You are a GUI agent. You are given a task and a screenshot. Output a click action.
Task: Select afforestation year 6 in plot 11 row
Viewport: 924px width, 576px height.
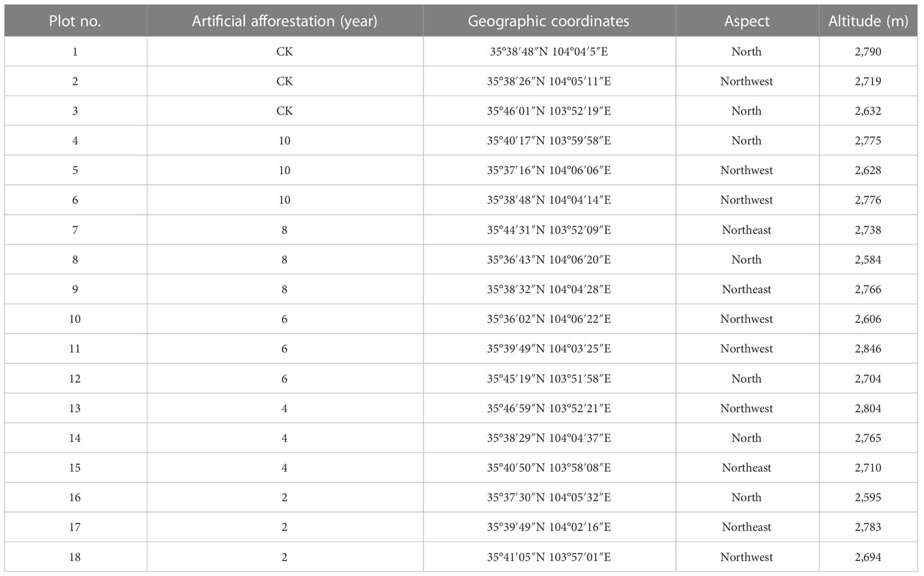pos(285,349)
